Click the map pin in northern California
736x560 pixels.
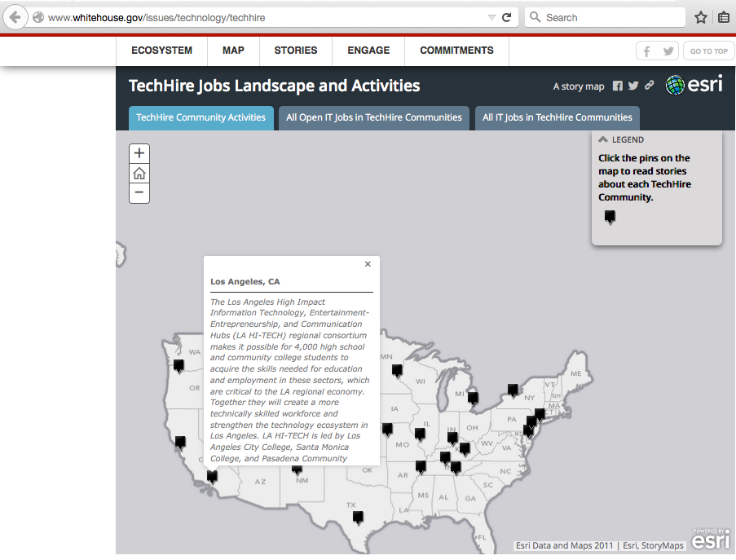tap(180, 443)
